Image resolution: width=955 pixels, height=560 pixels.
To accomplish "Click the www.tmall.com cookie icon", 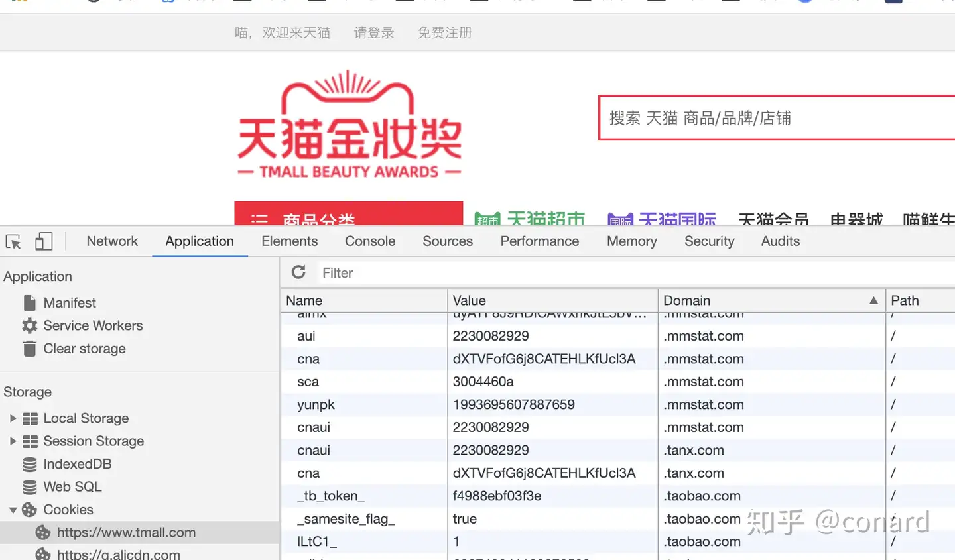I will click(43, 533).
